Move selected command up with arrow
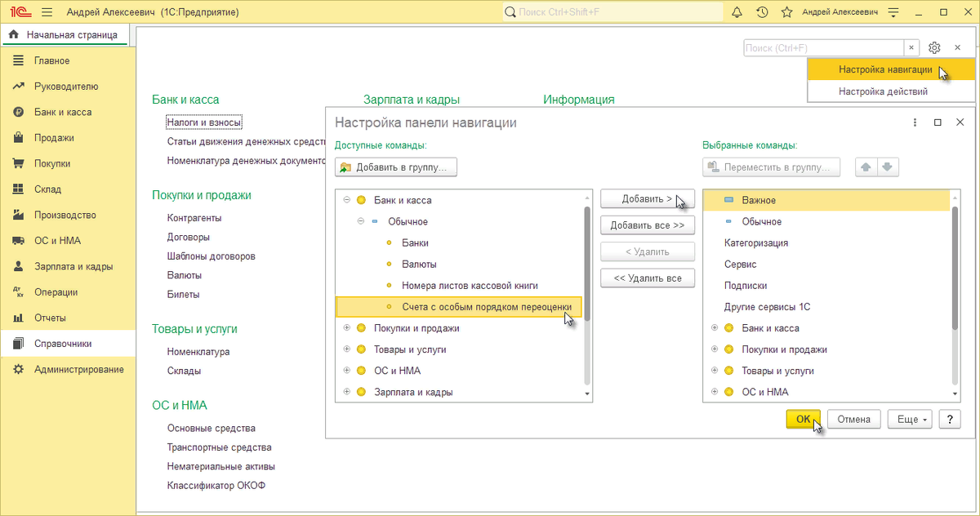980x516 pixels. point(866,167)
